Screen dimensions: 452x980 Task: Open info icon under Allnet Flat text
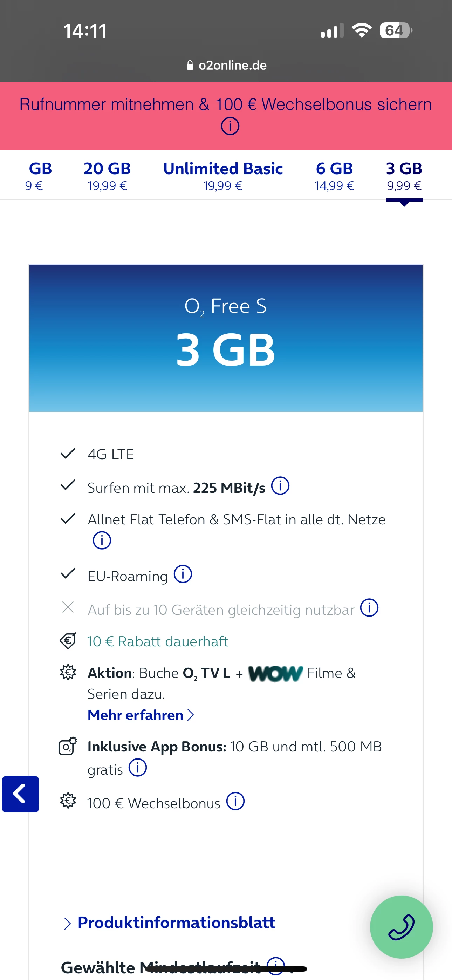click(102, 540)
